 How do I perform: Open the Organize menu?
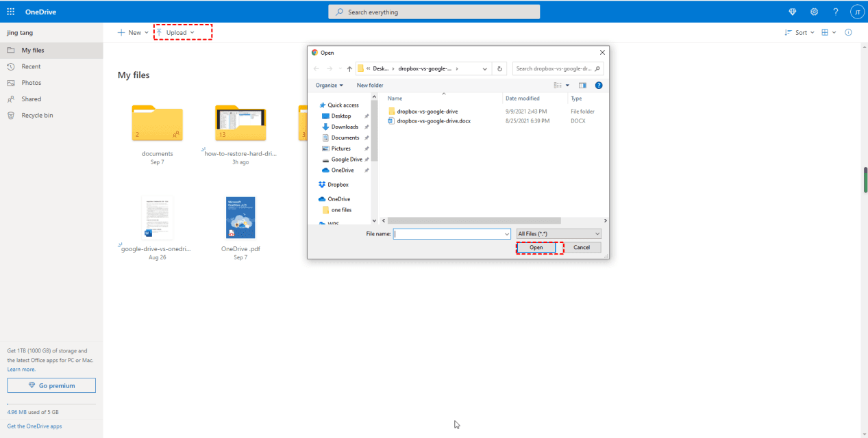(x=330, y=86)
